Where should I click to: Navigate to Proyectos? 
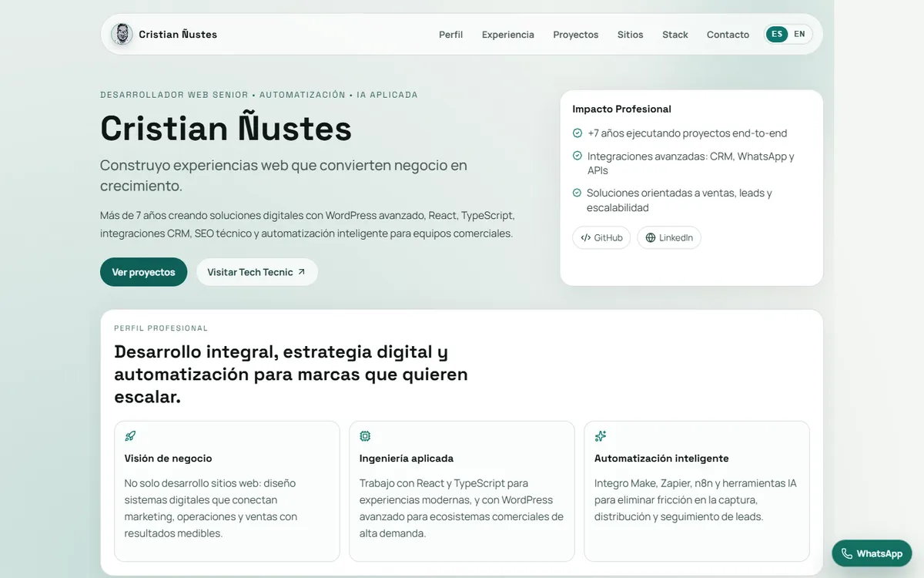[x=576, y=35]
